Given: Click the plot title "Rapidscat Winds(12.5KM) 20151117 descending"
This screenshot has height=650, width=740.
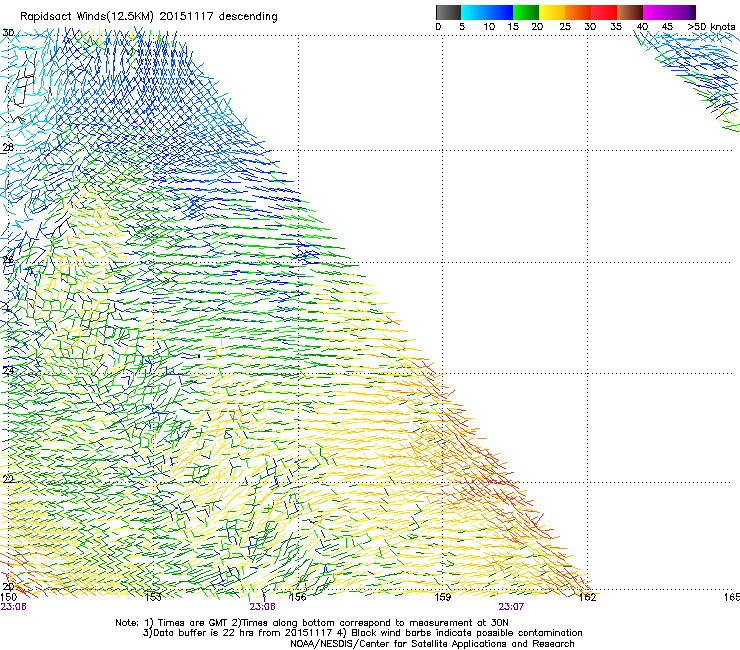Looking at the screenshot, I should [149, 17].
